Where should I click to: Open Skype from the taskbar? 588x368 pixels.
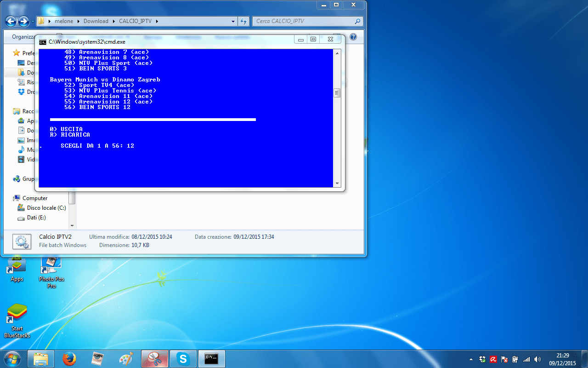tap(183, 358)
